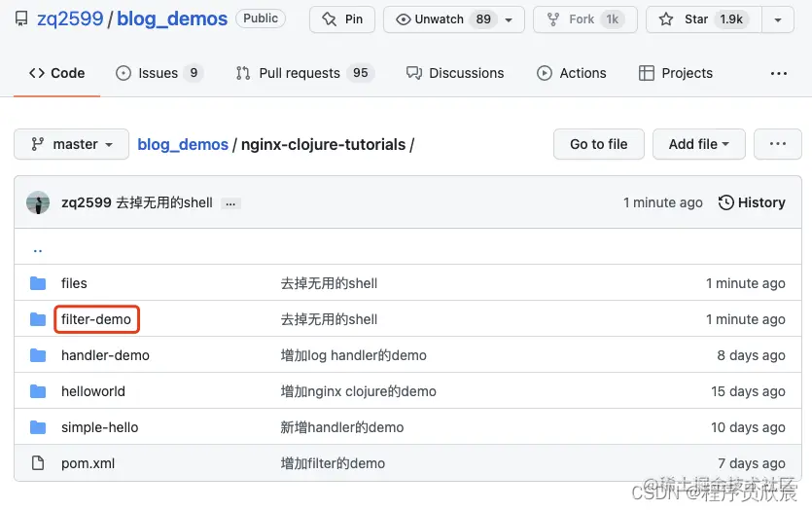Open commit message in the files row

click(329, 283)
